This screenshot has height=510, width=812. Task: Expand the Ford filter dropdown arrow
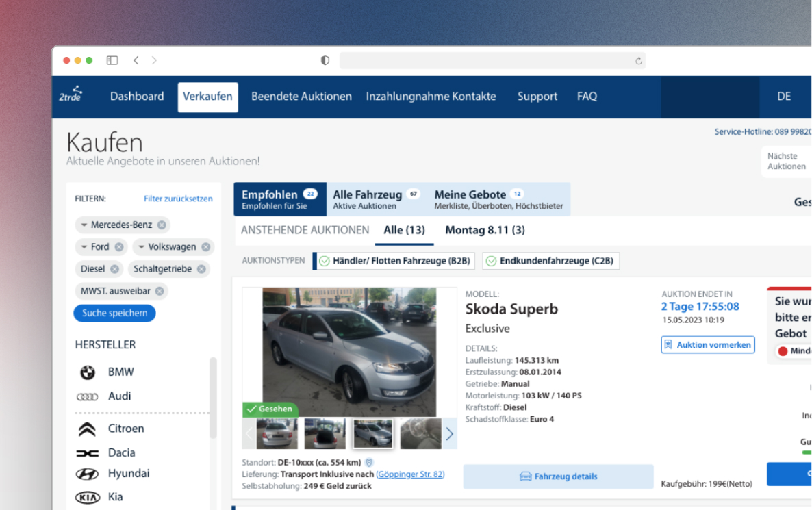tap(84, 247)
